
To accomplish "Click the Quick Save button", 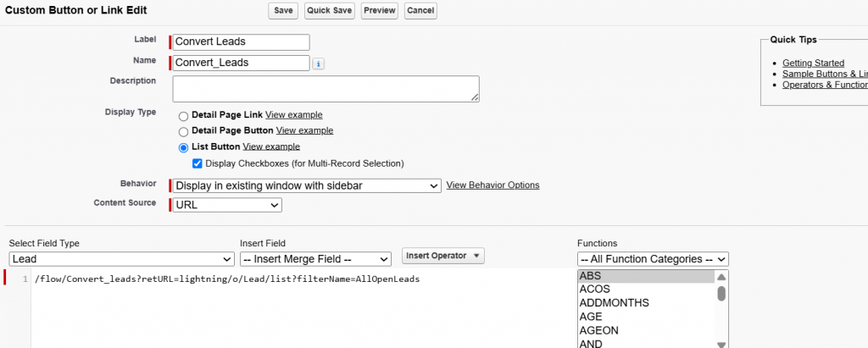I will click(x=329, y=11).
